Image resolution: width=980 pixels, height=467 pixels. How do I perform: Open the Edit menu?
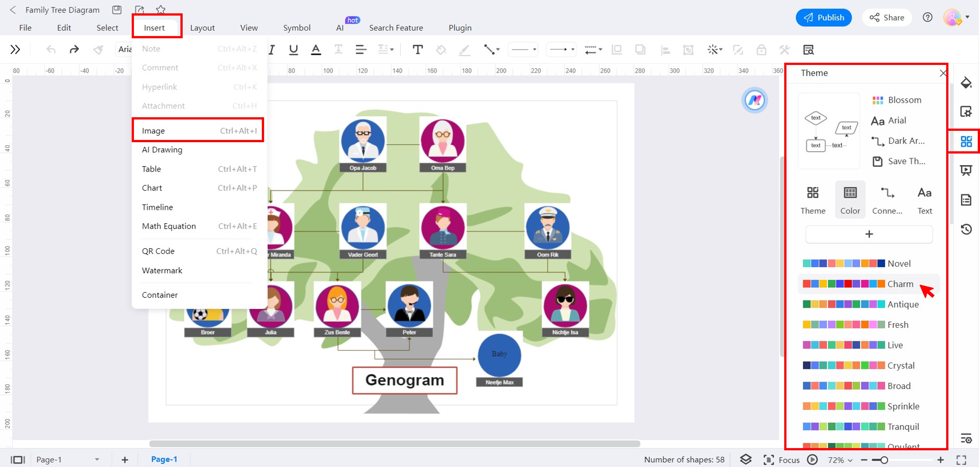point(64,28)
